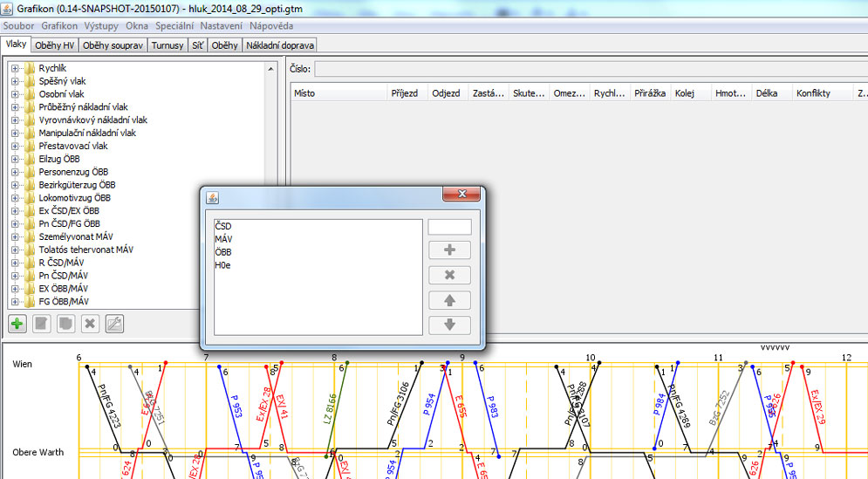Click the Přirážka column header
Screen dimensions: 868x479
[651, 93]
